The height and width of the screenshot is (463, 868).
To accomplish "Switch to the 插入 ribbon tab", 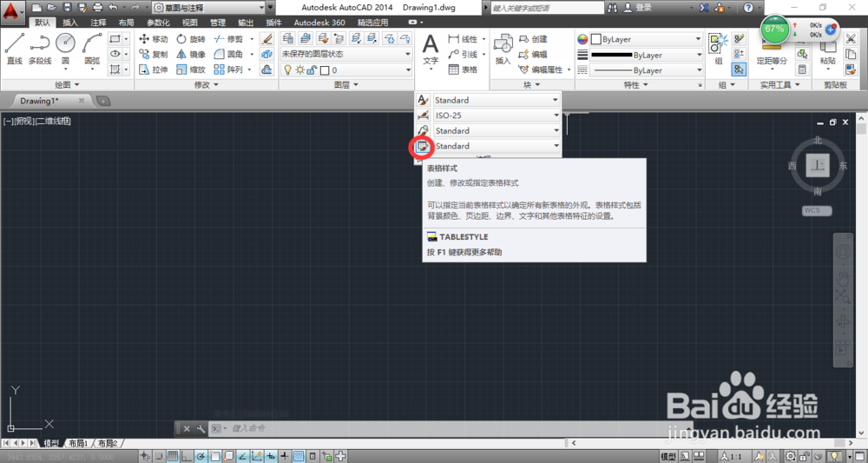I will [x=70, y=23].
